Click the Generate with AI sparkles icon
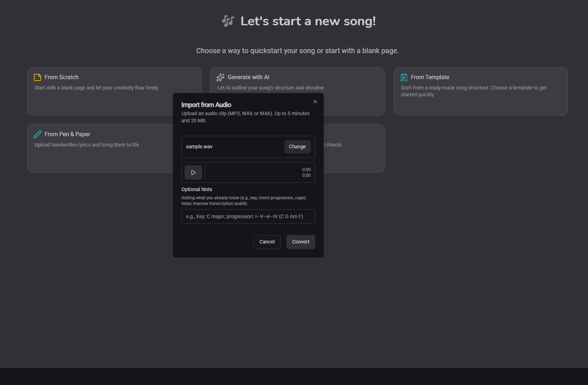 coord(220,77)
